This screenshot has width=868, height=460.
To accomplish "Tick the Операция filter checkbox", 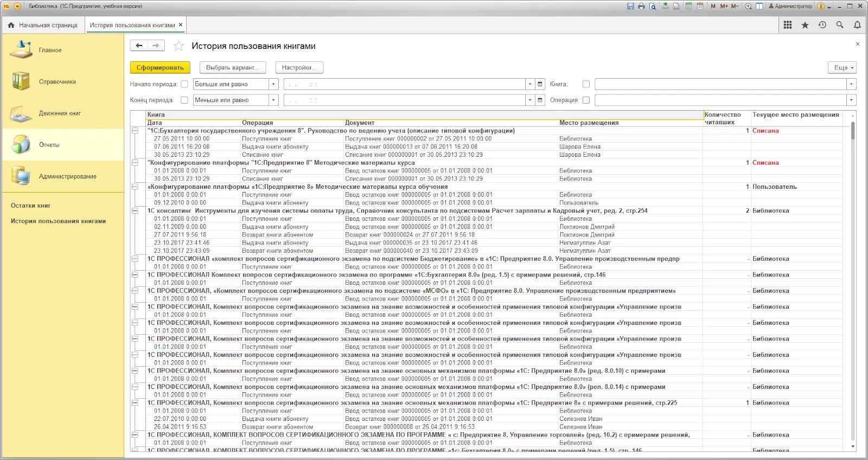I will click(x=586, y=100).
